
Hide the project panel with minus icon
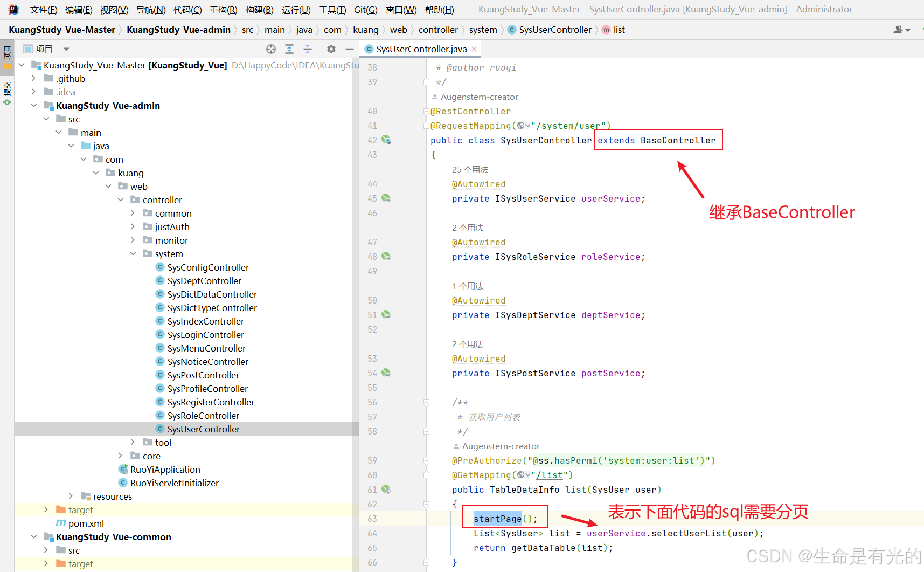click(x=350, y=49)
